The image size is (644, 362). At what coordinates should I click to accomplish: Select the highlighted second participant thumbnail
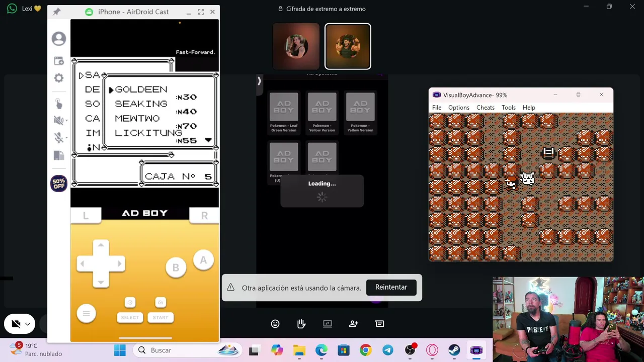point(348,46)
